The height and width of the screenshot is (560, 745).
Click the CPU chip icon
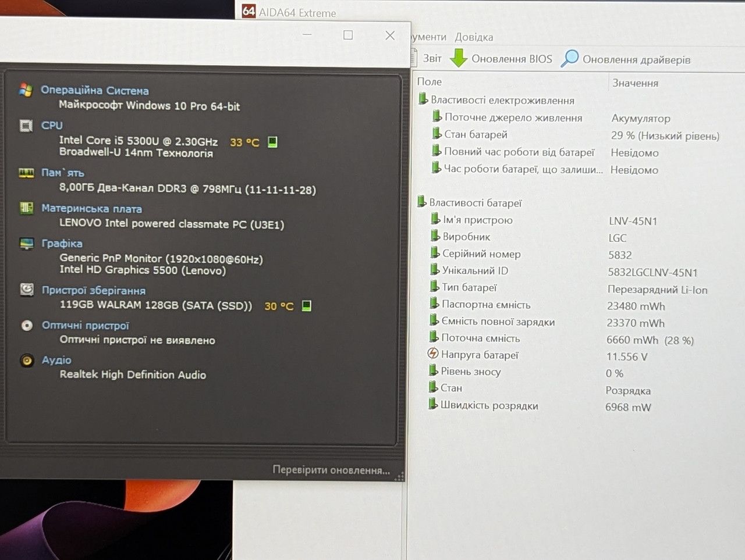tap(26, 126)
